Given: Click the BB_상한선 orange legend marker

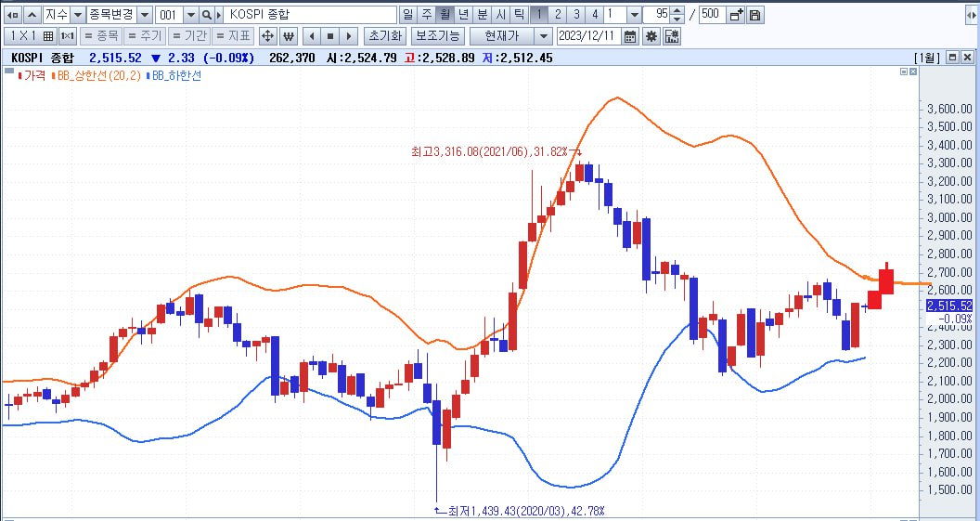Looking at the screenshot, I should click(53, 75).
